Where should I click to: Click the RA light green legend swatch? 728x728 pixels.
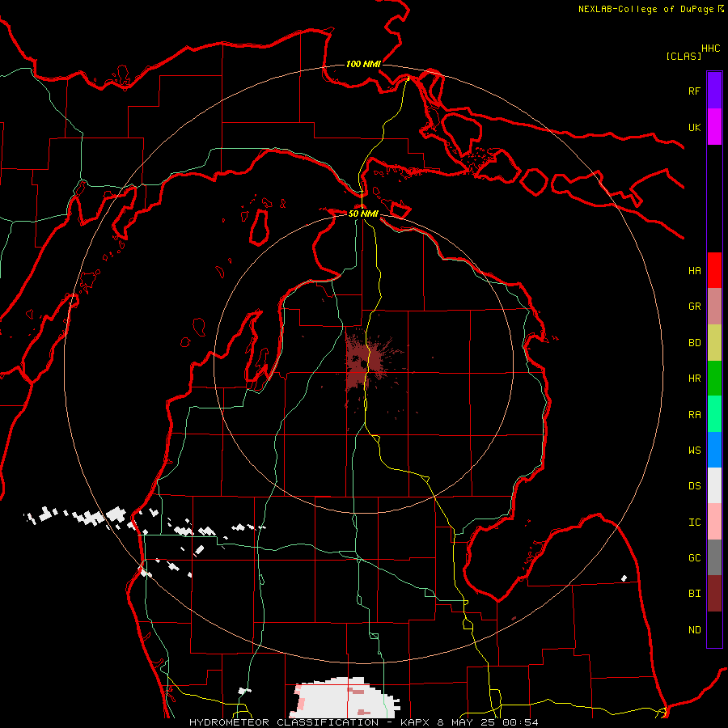coord(714,414)
